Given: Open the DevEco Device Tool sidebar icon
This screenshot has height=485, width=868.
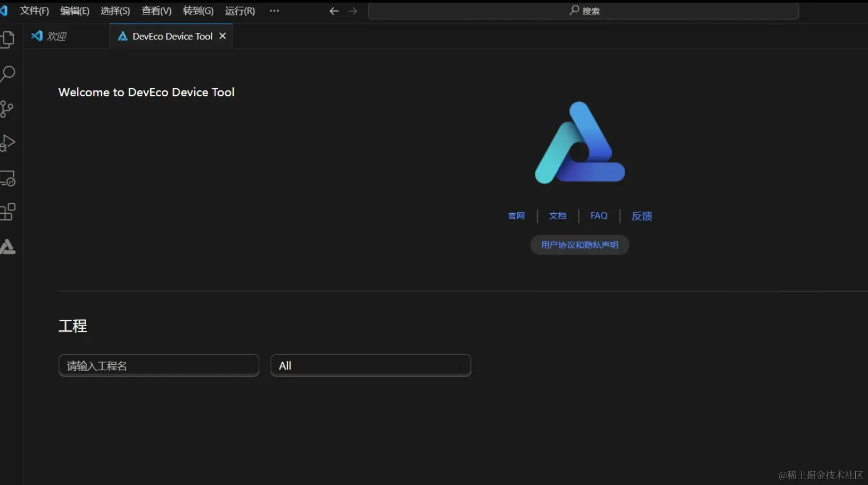Looking at the screenshot, I should coord(7,247).
